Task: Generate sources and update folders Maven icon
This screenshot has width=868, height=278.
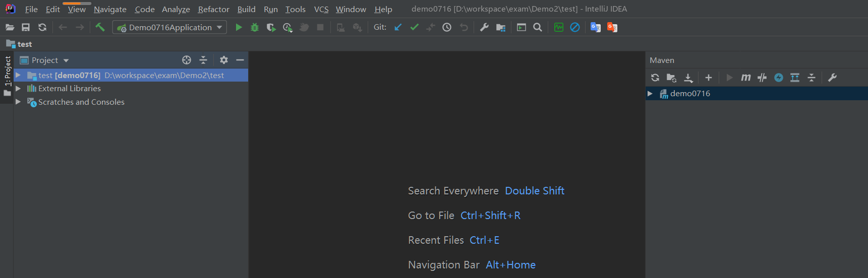Action: [671, 78]
